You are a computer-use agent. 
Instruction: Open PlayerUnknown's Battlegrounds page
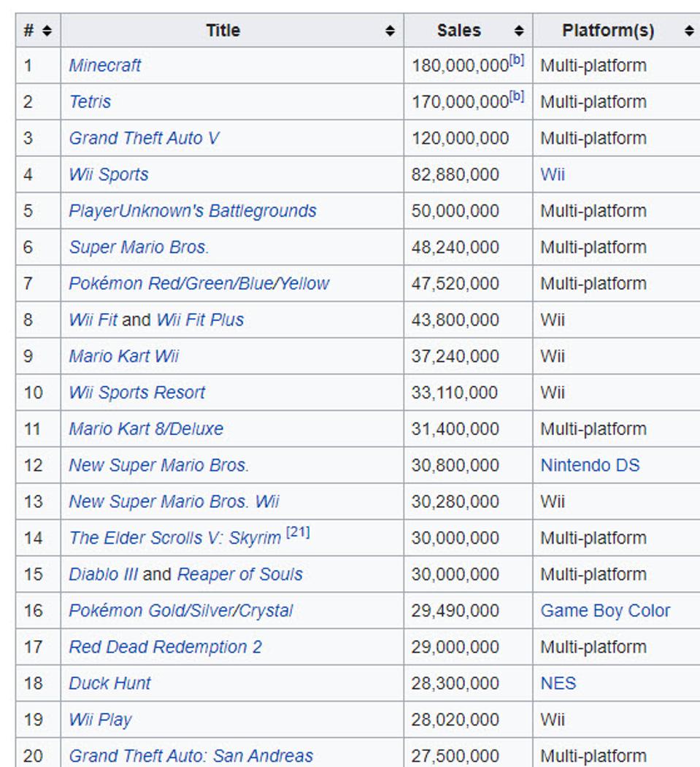tap(193, 212)
